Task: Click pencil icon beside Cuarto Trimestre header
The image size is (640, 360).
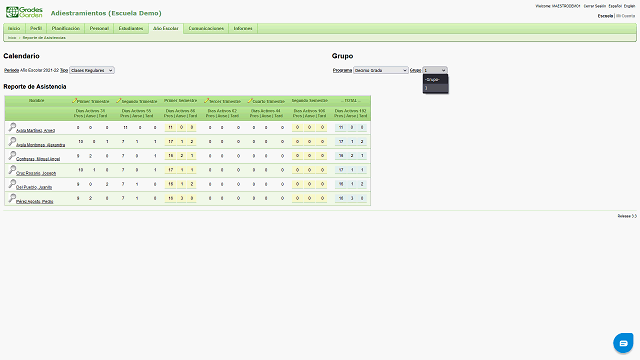Action: point(250,100)
